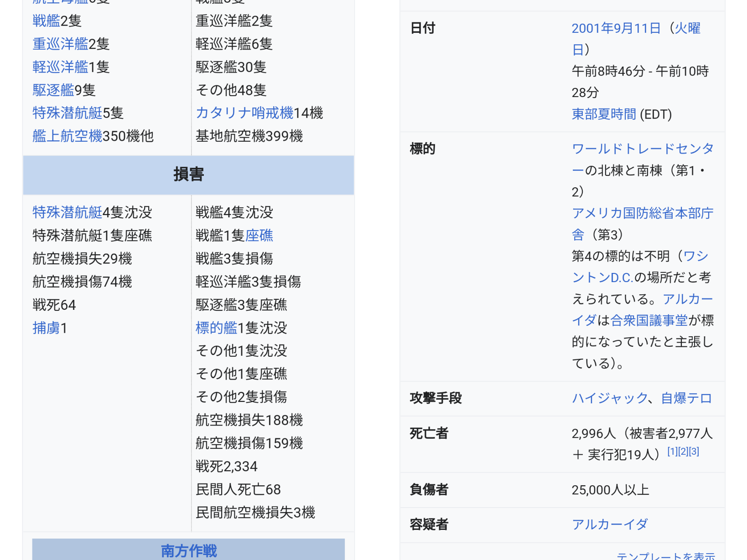This screenshot has height=560, width=747.
Task: Select the text その他48隻
Action: coord(231,90)
